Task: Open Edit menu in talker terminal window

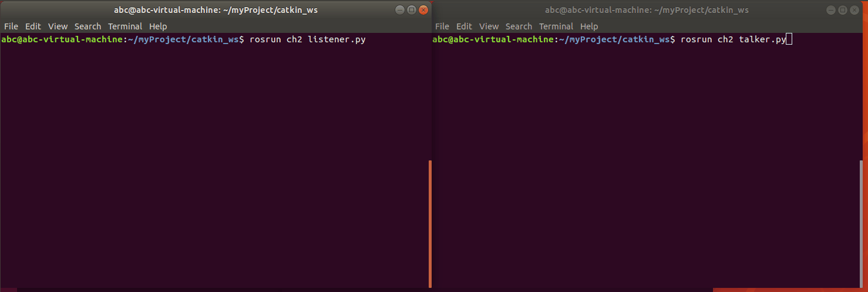Action: pyautogui.click(x=464, y=26)
